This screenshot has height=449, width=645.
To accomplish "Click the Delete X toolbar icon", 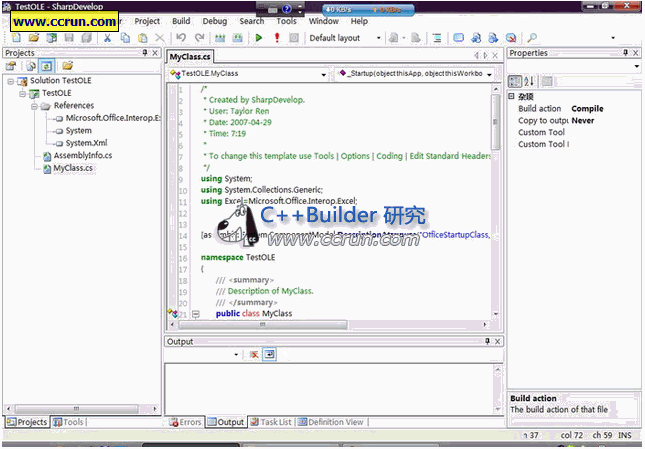I will 160,38.
